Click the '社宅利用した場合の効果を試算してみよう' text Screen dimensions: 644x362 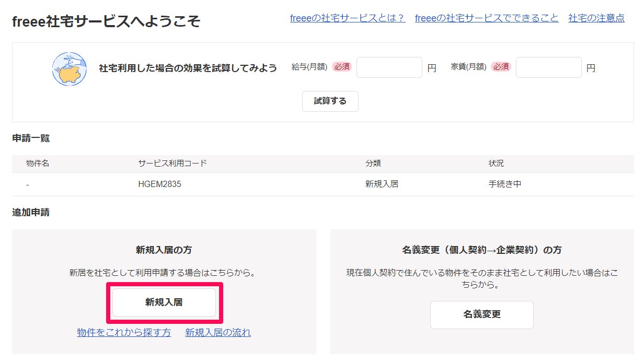point(188,68)
